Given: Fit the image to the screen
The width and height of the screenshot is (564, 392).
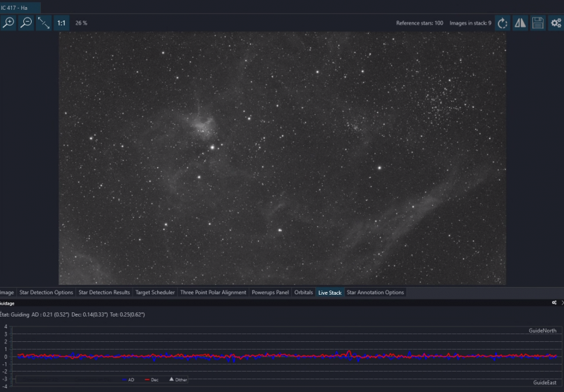Looking at the screenshot, I should tap(44, 23).
